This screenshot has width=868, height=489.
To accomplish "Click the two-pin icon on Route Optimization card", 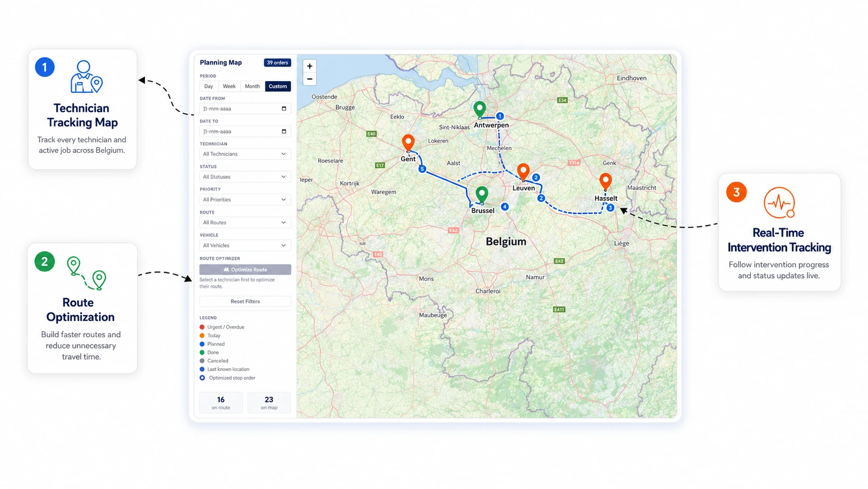I will click(x=87, y=273).
